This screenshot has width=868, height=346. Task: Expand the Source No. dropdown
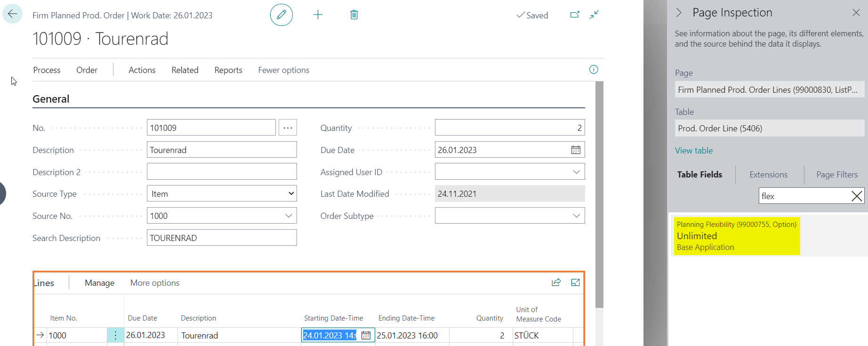pyautogui.click(x=289, y=216)
